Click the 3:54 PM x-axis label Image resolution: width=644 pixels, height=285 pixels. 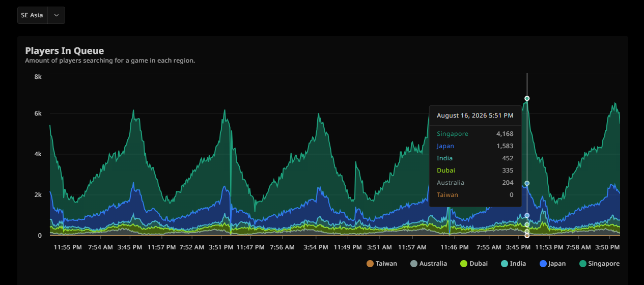tap(316, 247)
